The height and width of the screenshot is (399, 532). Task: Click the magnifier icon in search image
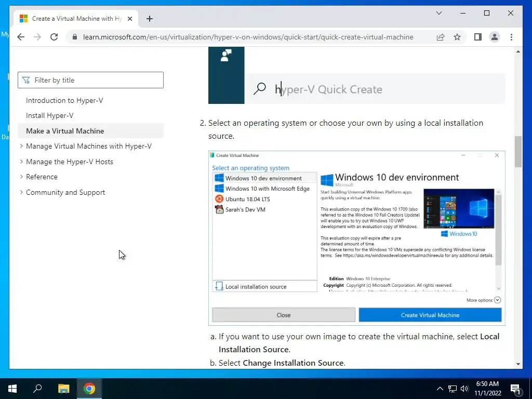click(260, 89)
